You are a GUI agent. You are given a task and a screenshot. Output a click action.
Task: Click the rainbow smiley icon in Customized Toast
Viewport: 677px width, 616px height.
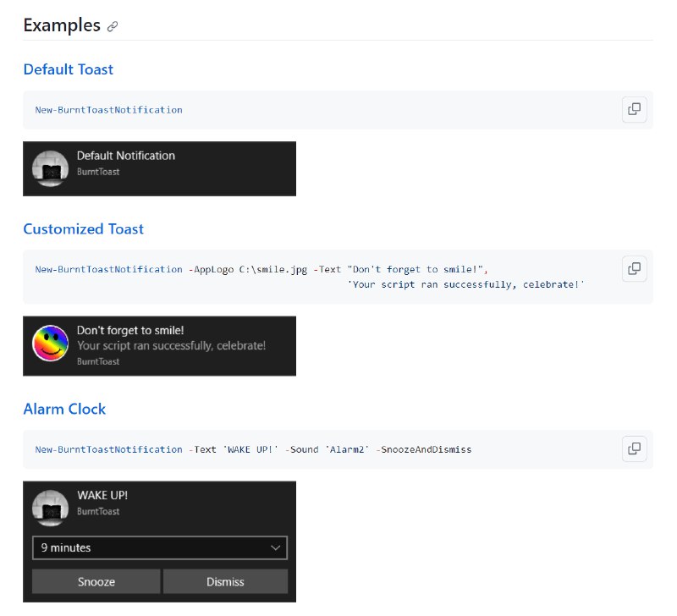coord(50,345)
